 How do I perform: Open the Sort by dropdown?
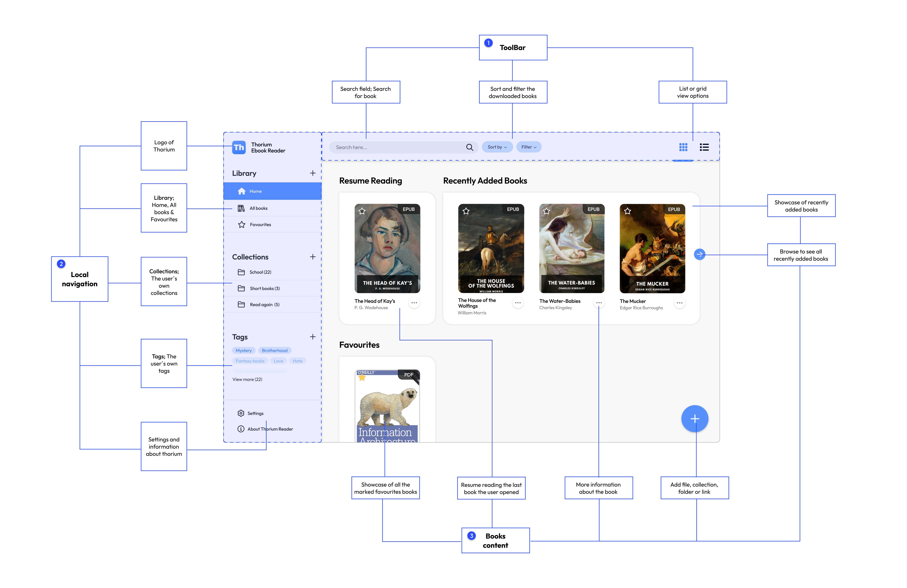497,147
